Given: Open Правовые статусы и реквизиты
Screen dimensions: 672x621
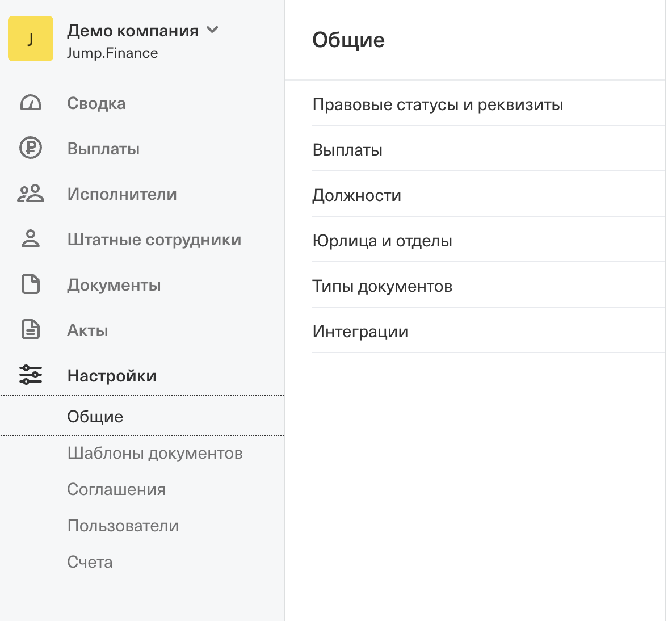Looking at the screenshot, I should [x=438, y=104].
